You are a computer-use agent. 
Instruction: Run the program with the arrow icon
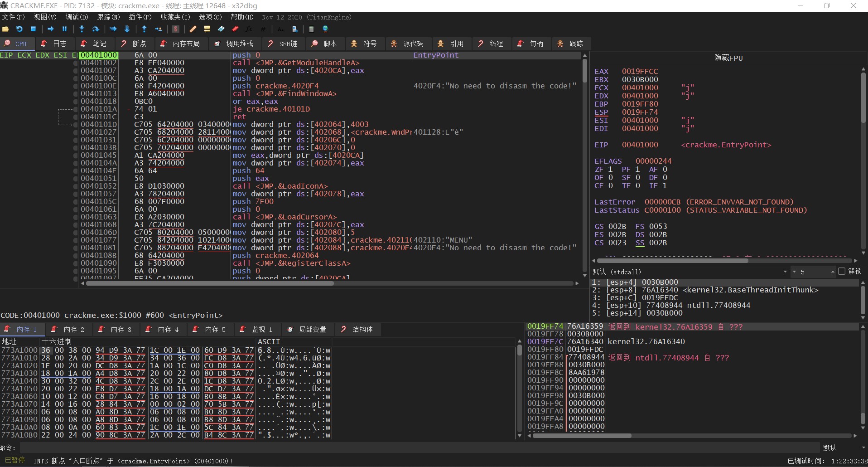click(x=50, y=29)
